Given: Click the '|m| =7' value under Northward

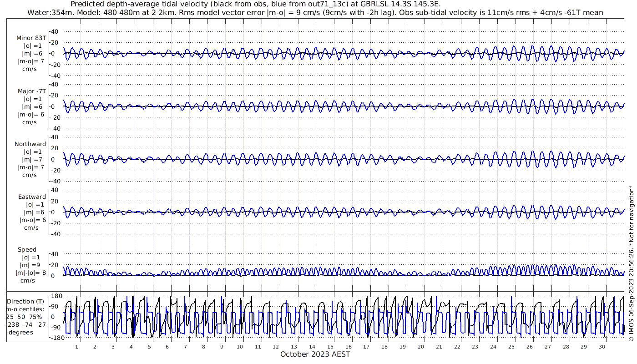Looking at the screenshot, I should click(33, 159).
